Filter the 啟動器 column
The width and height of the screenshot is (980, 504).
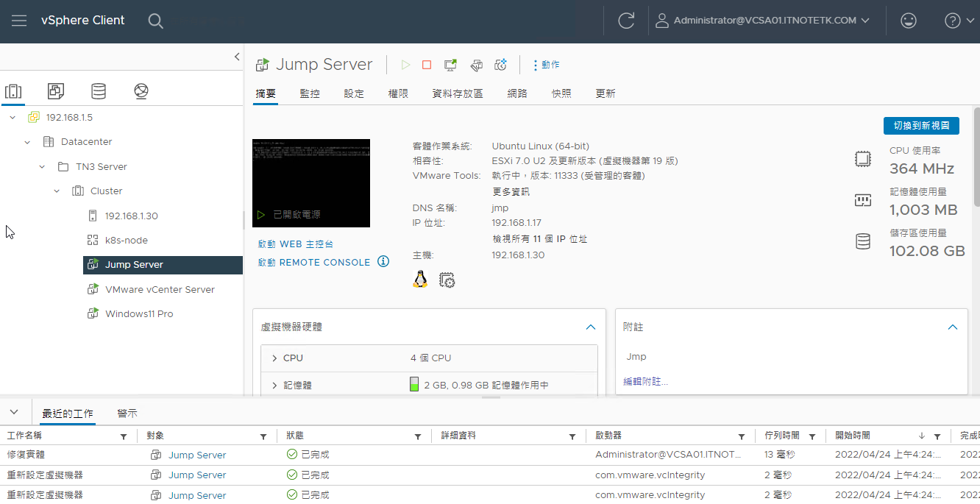(742, 436)
